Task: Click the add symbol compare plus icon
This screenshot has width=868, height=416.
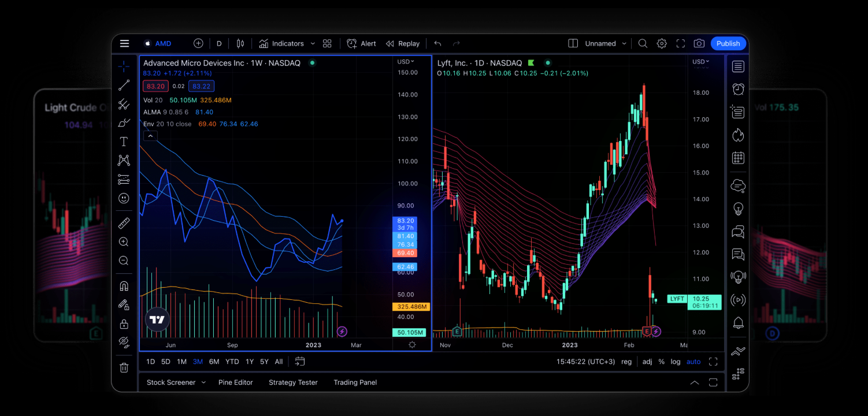Action: [x=198, y=43]
